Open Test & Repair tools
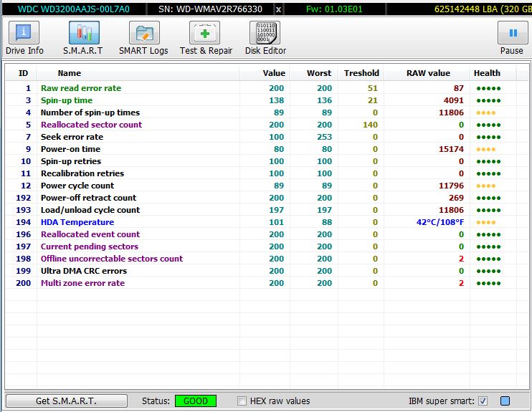 pos(206,38)
